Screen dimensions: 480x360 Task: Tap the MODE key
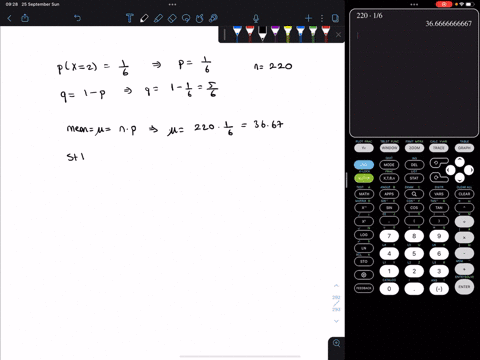click(389, 165)
